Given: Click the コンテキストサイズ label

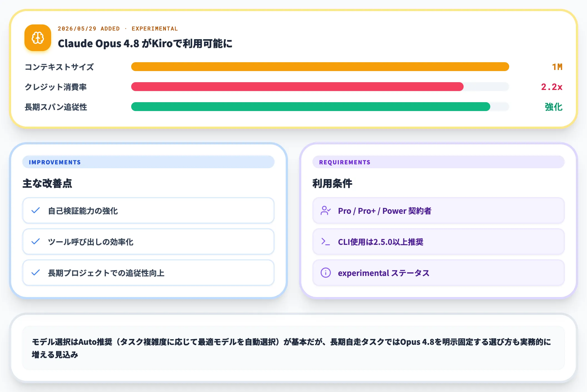Looking at the screenshot, I should tap(59, 67).
